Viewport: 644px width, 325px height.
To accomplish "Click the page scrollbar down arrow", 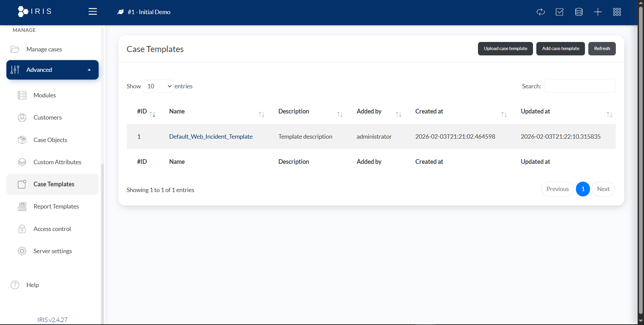I will (641, 321).
